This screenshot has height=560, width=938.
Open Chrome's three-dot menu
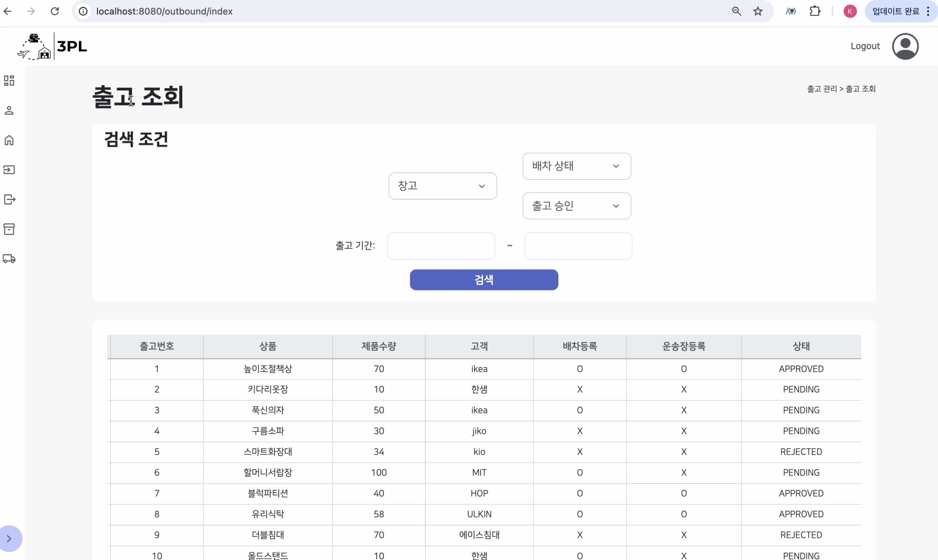(x=928, y=11)
